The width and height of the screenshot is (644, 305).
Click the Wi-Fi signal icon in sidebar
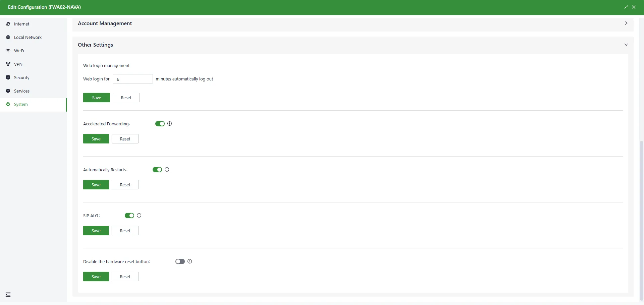pos(8,51)
